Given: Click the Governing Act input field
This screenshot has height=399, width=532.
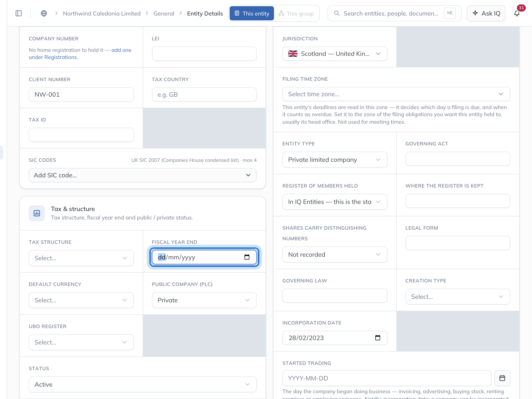Looking at the screenshot, I should [x=458, y=159].
